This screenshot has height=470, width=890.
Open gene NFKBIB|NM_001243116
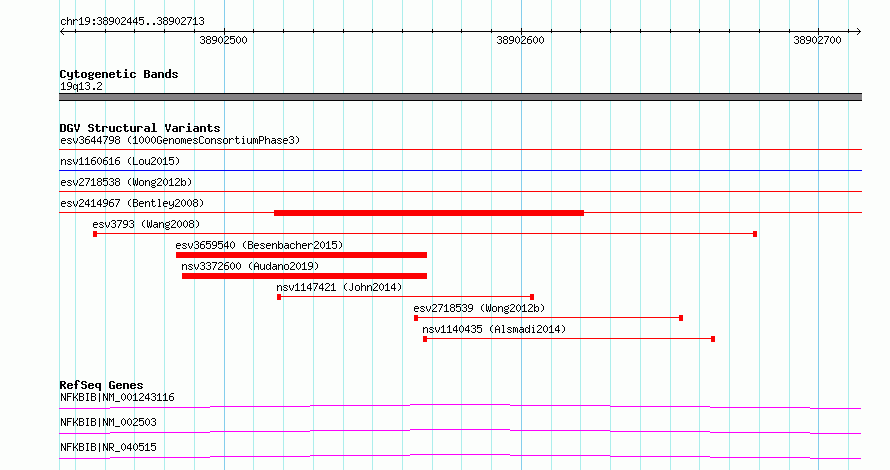tap(117, 397)
